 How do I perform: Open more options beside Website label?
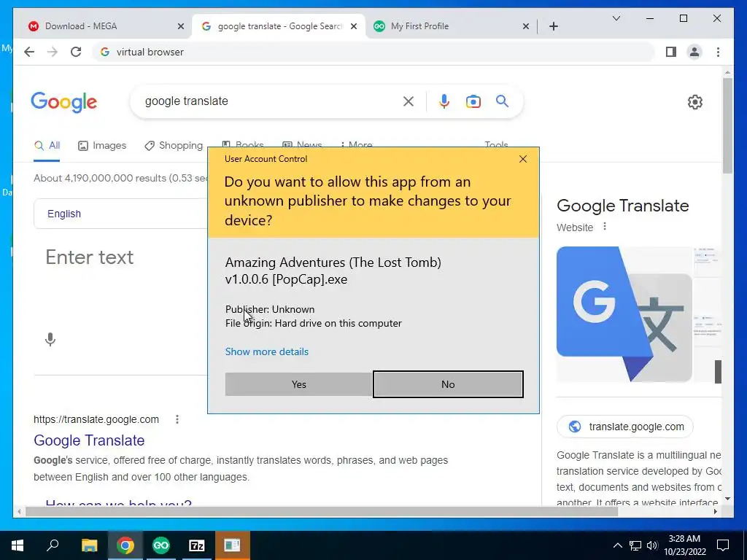coord(605,227)
